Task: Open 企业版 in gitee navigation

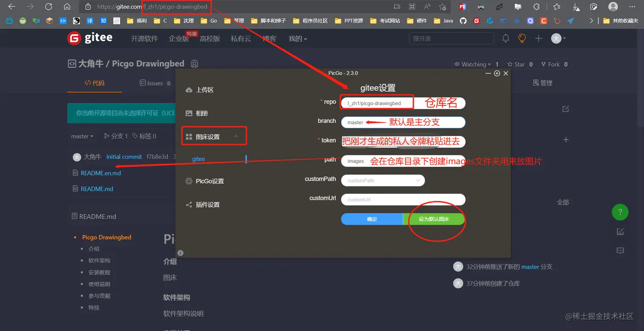Action: coord(179,38)
